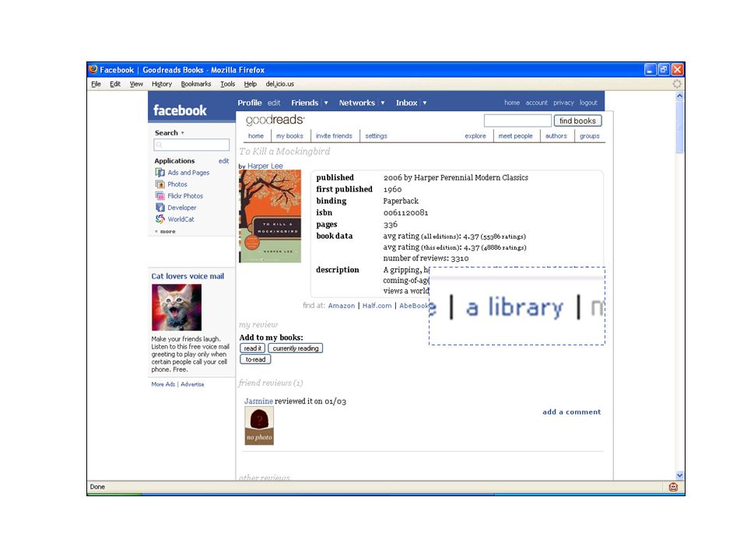This screenshot has height=560, width=747.
Task: Find book at Amazon link
Action: (x=341, y=306)
